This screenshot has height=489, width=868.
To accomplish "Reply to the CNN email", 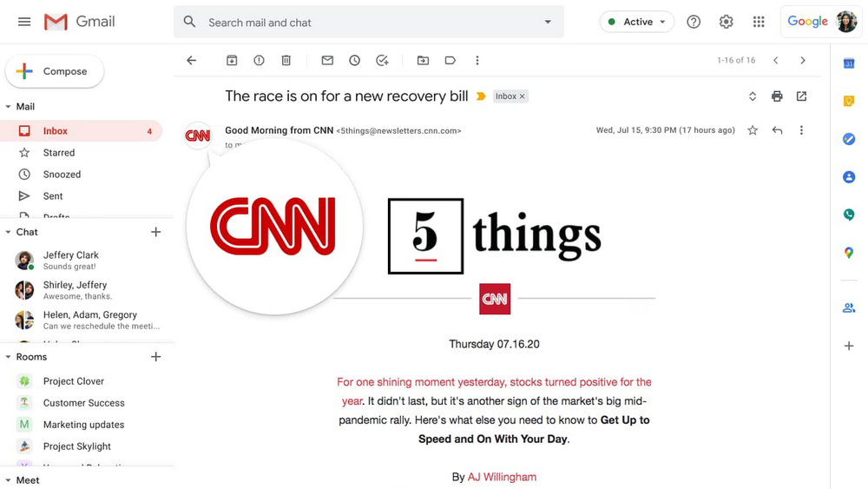I will (777, 130).
